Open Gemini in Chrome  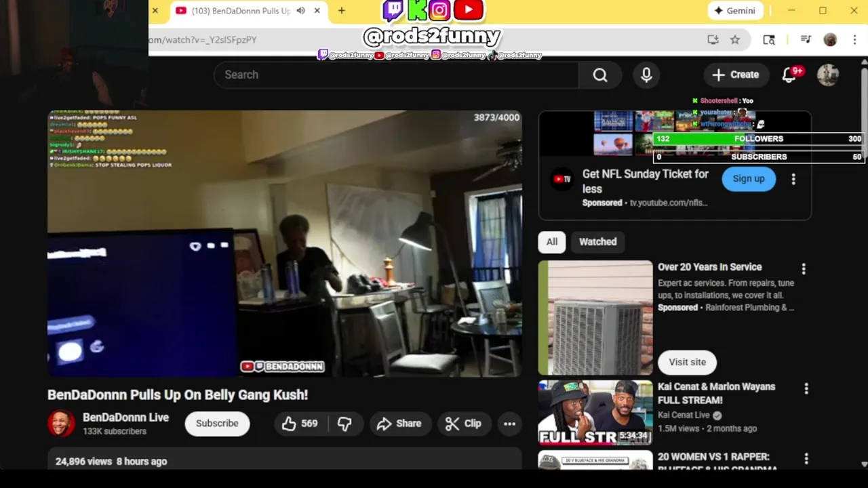coord(734,11)
